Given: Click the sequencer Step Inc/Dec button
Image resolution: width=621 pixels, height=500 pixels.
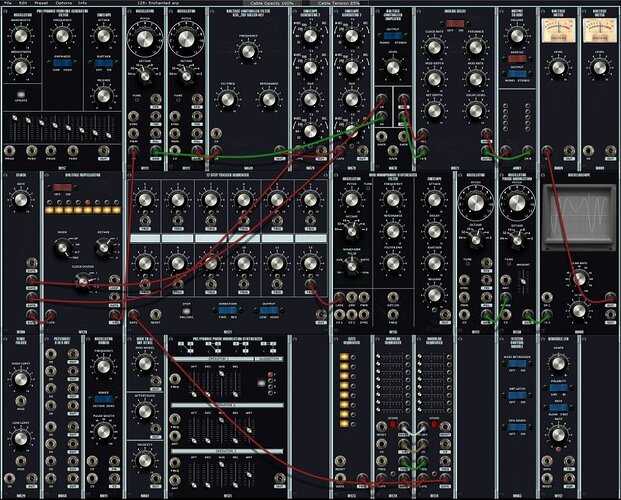Looking at the screenshot, I should tap(186, 311).
